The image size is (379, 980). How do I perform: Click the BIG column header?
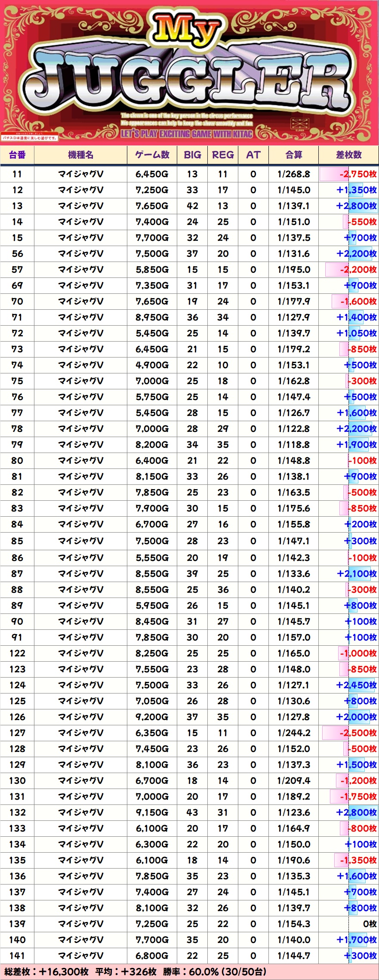192,155
